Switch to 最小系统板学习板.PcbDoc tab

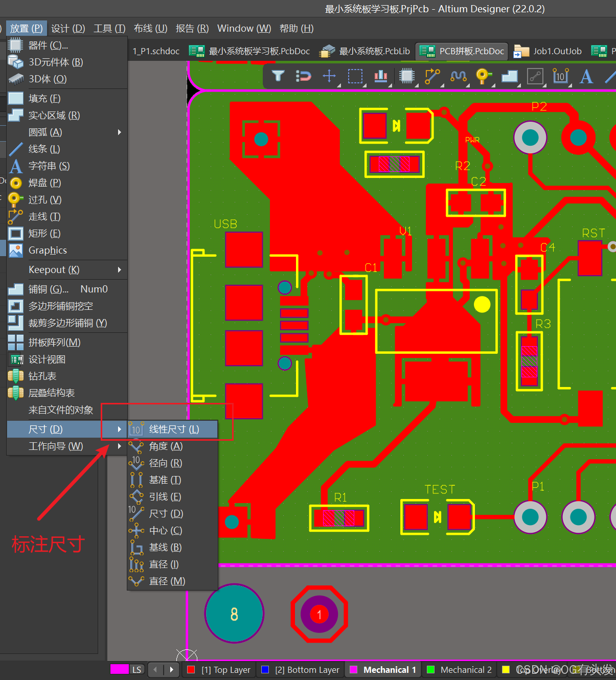pyautogui.click(x=249, y=51)
